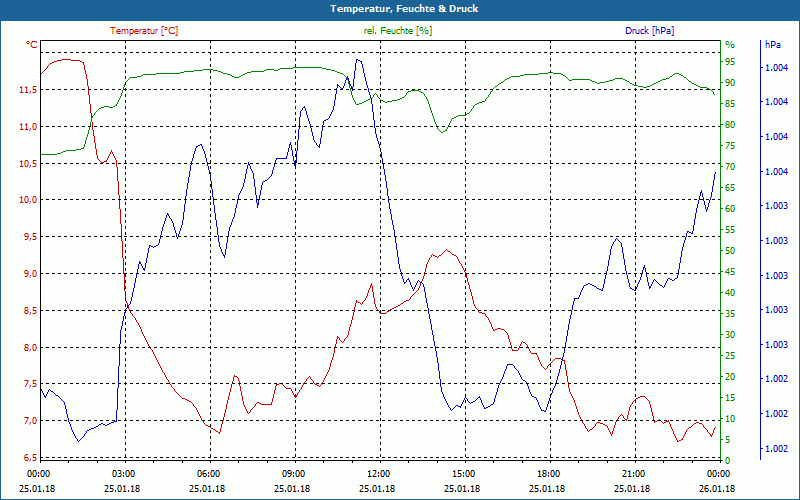Click the green 50 humidity axis value
The image size is (800, 500).
click(x=730, y=251)
